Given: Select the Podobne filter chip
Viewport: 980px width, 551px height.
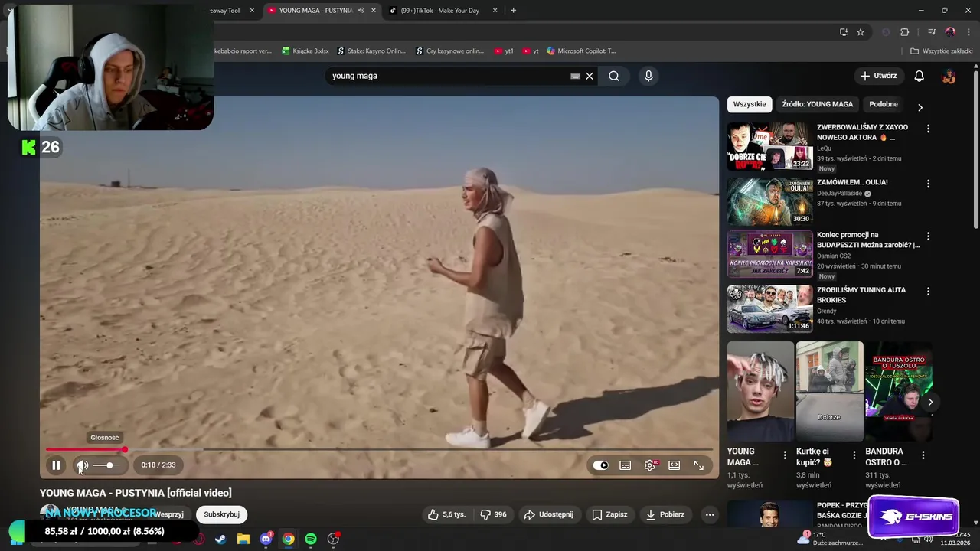Looking at the screenshot, I should (x=884, y=104).
